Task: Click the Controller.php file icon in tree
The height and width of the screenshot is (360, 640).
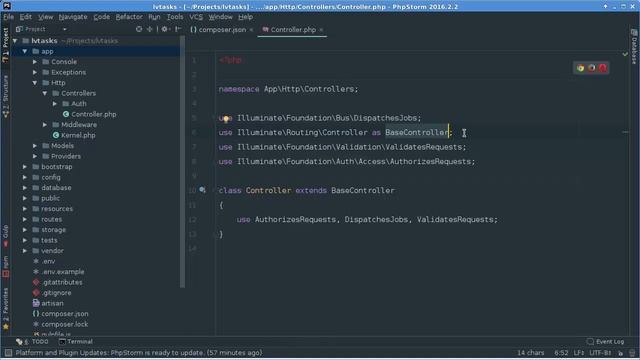Action: 66,114
